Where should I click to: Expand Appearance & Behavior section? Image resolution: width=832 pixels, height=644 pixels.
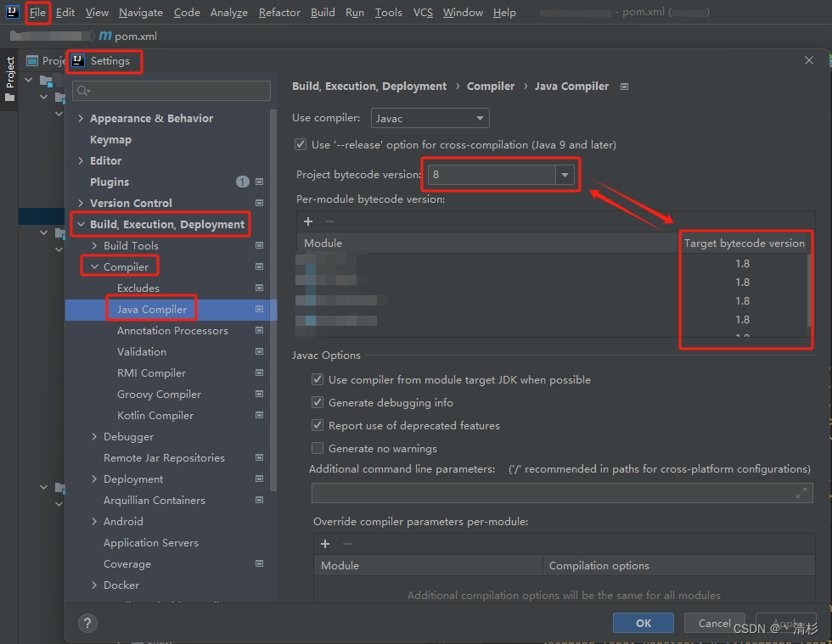(81, 118)
